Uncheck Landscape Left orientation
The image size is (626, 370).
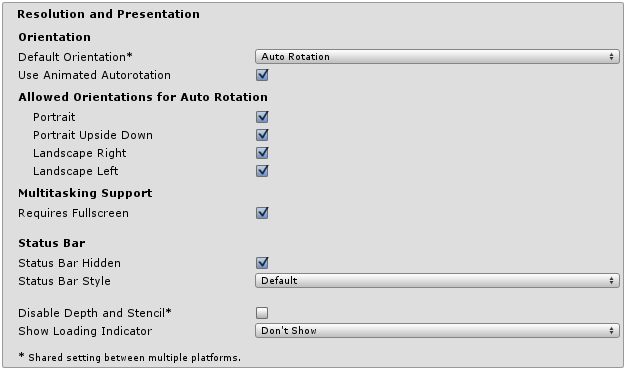(x=262, y=171)
